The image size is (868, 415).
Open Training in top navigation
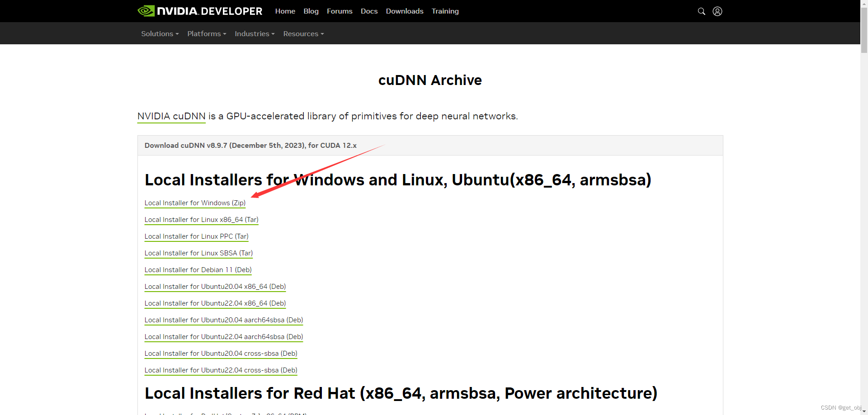pos(445,11)
